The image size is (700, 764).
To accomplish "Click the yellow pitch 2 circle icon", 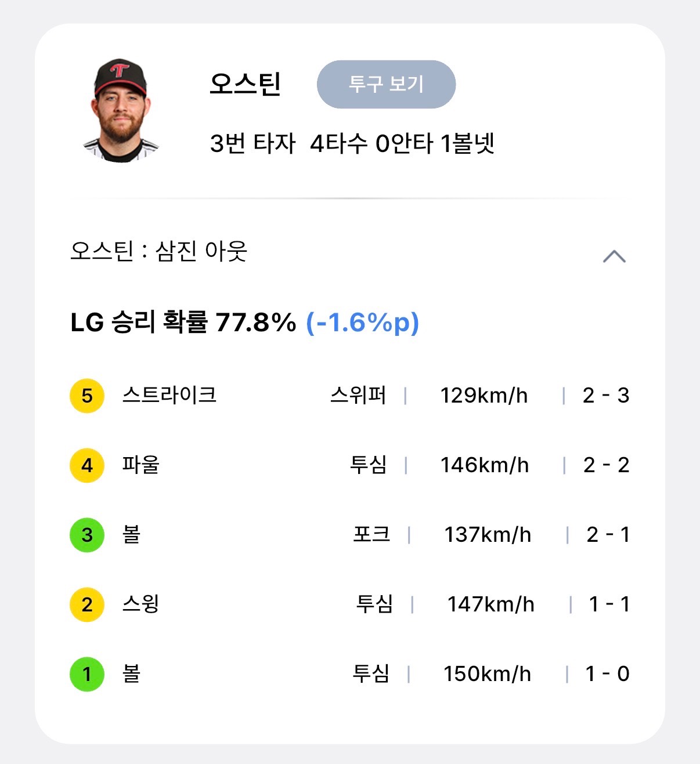I will pos(87,604).
